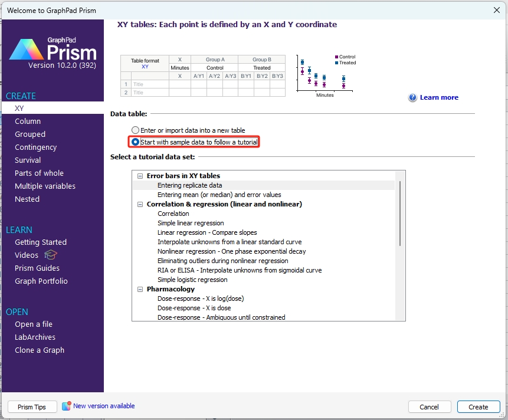Viewport: 508px width, 420px height.
Task: Select Enter or import data into new table
Action: (136, 130)
